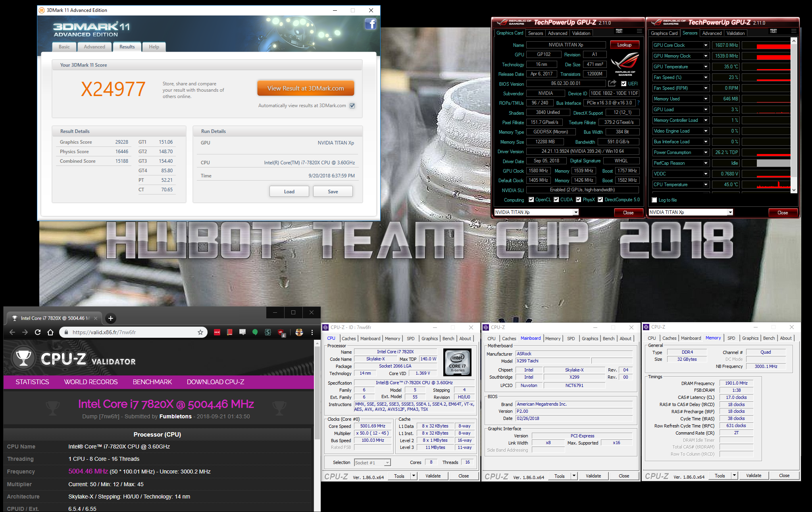This screenshot has height=512, width=812.
Task: Click the camera screenshot icon in left GPU-Z window
Action: coord(619,31)
